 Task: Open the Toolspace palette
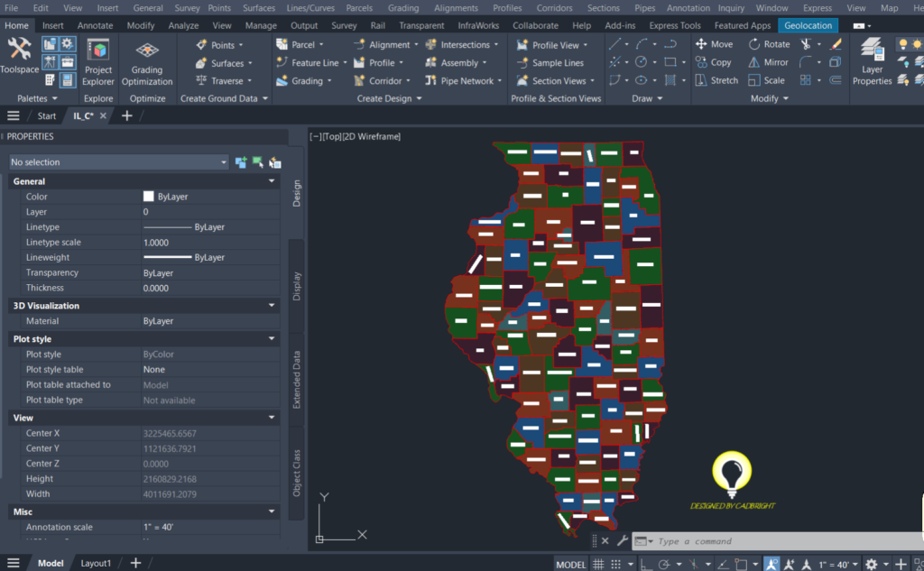(x=18, y=56)
